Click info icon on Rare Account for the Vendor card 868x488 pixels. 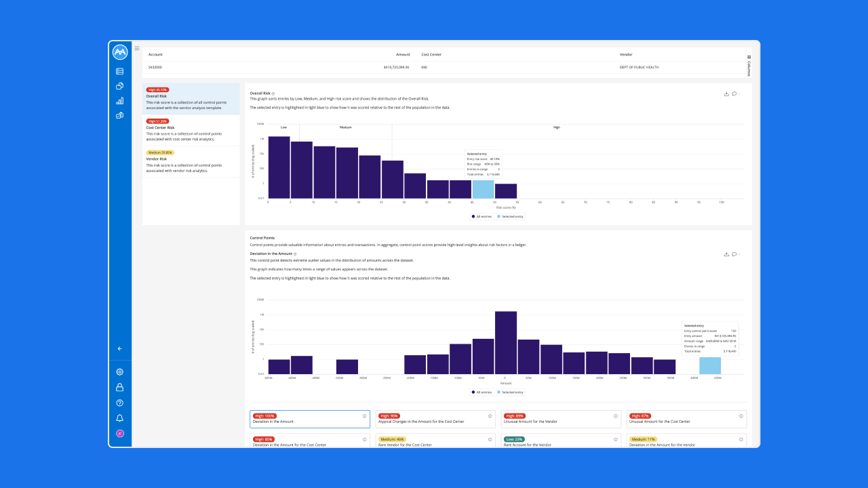[x=616, y=439]
